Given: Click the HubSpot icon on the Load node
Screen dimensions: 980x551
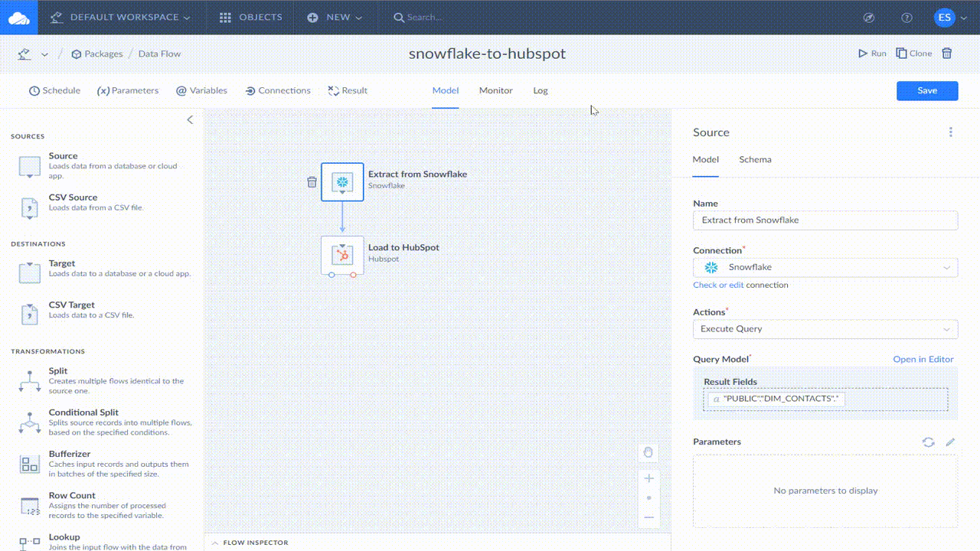Looking at the screenshot, I should click(342, 255).
